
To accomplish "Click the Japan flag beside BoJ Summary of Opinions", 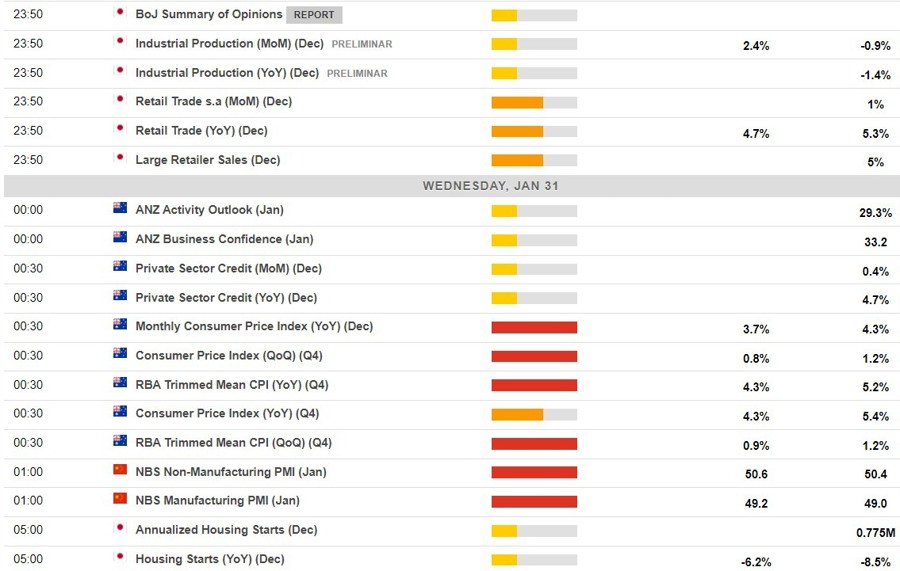I will [x=120, y=11].
